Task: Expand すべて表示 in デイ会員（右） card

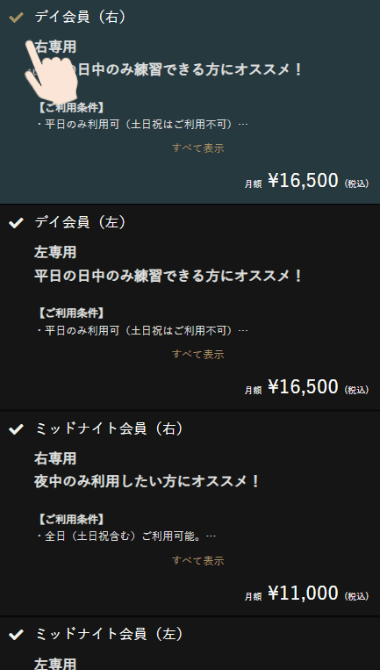Action: pyautogui.click(x=198, y=148)
